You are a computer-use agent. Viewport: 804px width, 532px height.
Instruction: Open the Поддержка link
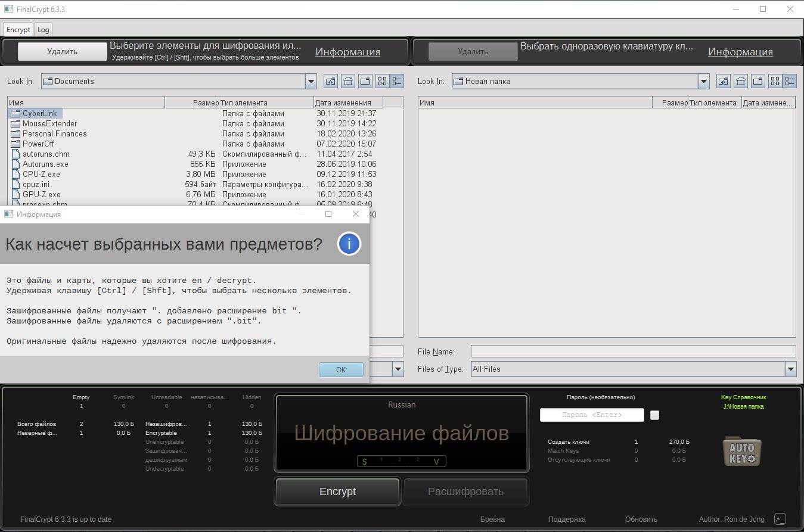click(x=567, y=519)
